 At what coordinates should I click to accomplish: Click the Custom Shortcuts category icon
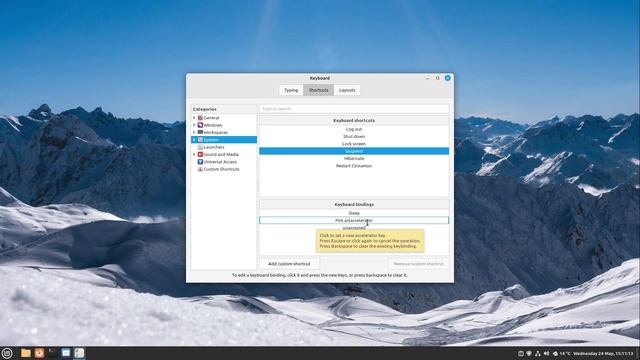[x=200, y=169]
